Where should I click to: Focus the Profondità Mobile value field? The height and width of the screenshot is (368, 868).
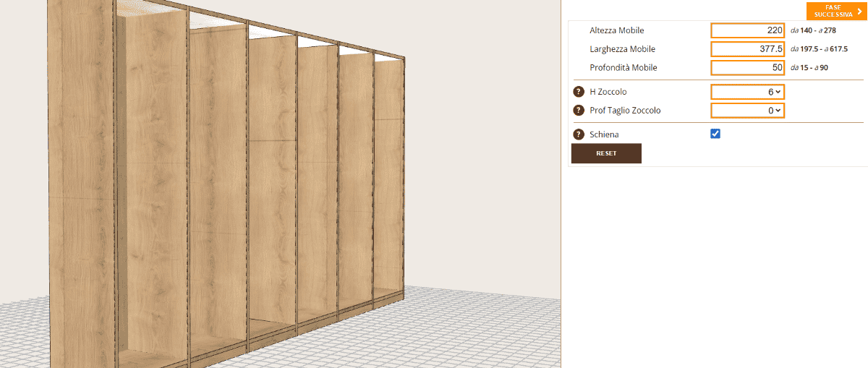point(748,68)
